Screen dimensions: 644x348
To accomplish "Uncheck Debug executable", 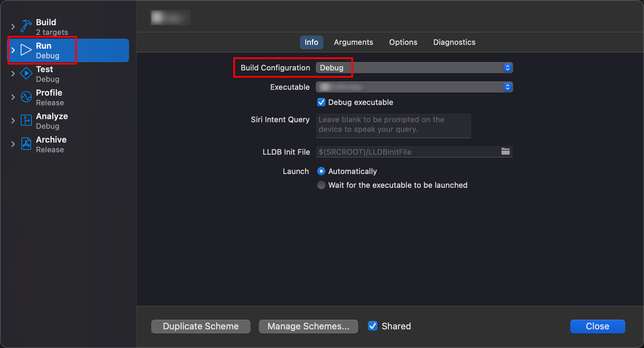I will [x=321, y=102].
